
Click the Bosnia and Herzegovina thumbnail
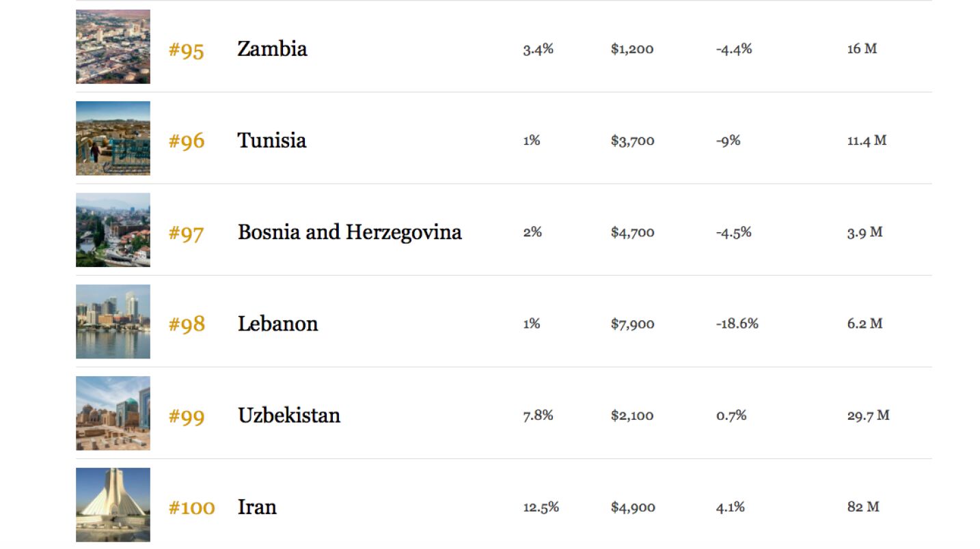[x=113, y=229]
